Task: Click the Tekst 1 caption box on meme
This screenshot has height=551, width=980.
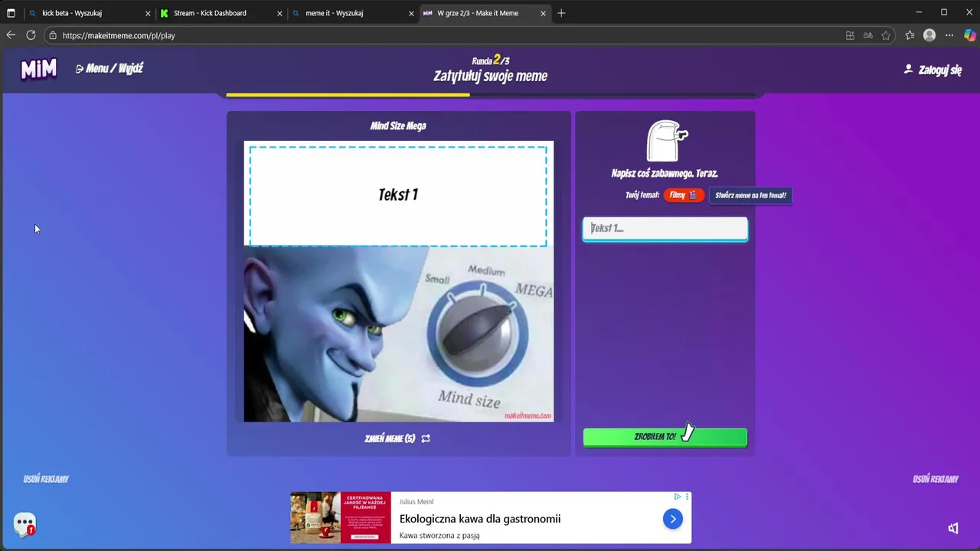Action: coord(398,194)
